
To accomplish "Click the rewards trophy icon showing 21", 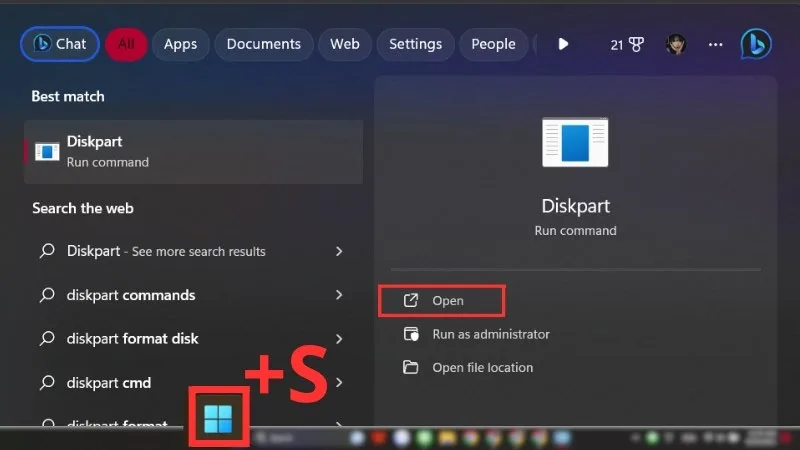I will 627,44.
